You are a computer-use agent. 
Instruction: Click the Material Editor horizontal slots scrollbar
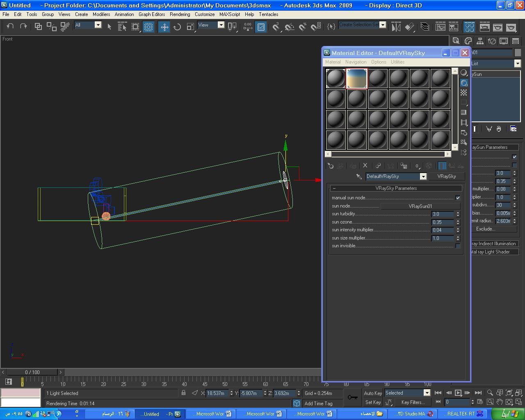(388, 154)
